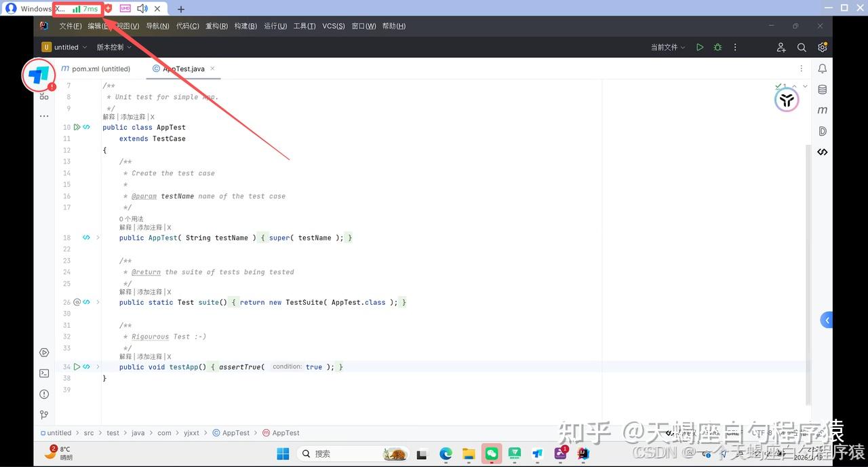Viewport: 868px width, 467px height.
Task: Click AI gutter icon beside AppTest constructor
Action: pyautogui.click(x=86, y=238)
